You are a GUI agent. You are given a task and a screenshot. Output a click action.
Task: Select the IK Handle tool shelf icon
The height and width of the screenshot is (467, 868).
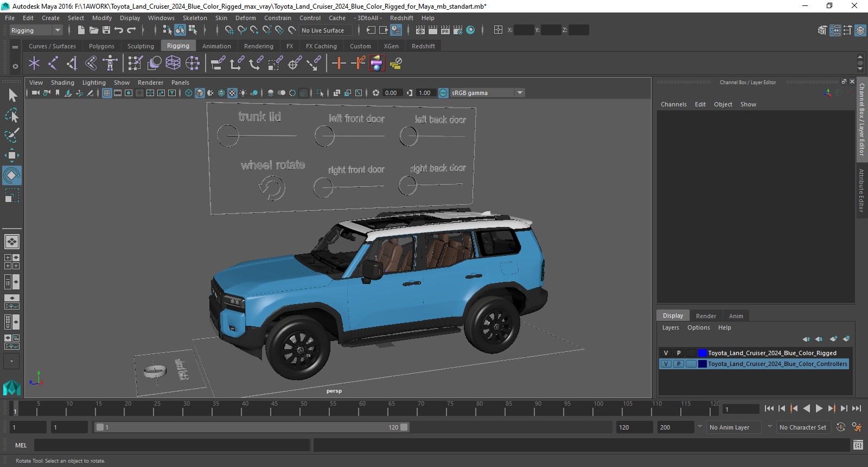pos(72,64)
